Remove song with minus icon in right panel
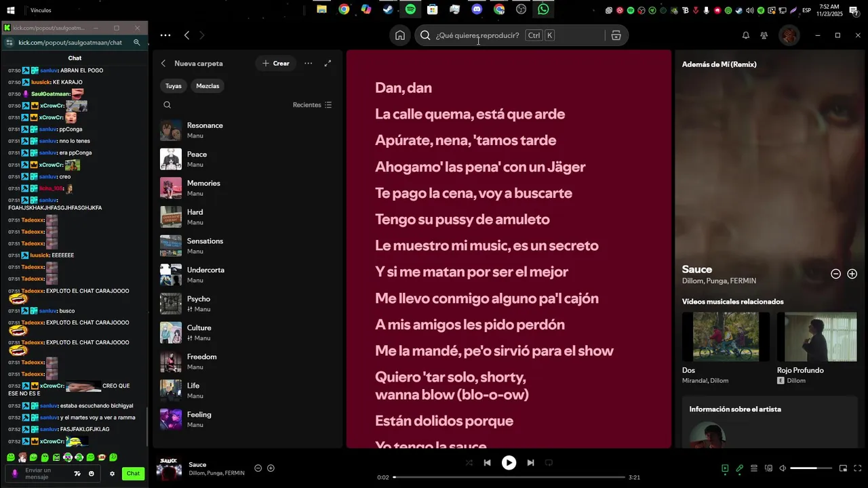Screen dimensions: 868x488 click(836, 274)
